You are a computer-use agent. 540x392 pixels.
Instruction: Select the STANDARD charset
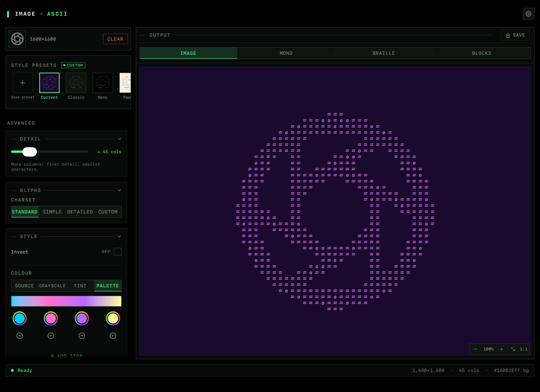point(25,212)
